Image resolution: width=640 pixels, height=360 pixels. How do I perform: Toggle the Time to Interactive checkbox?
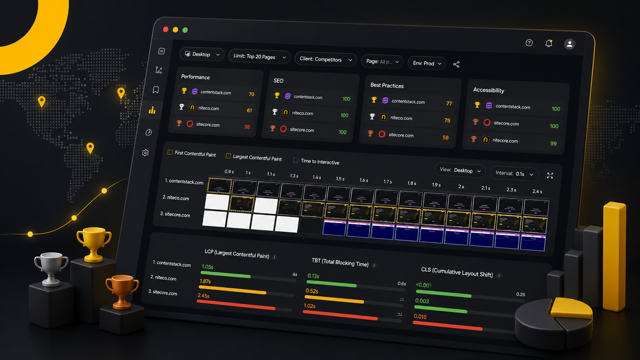pyautogui.click(x=296, y=160)
